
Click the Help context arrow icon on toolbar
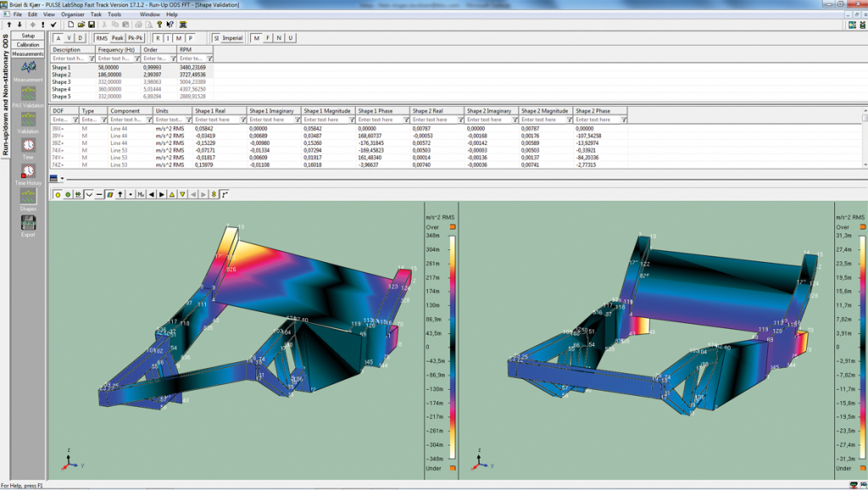click(x=170, y=25)
